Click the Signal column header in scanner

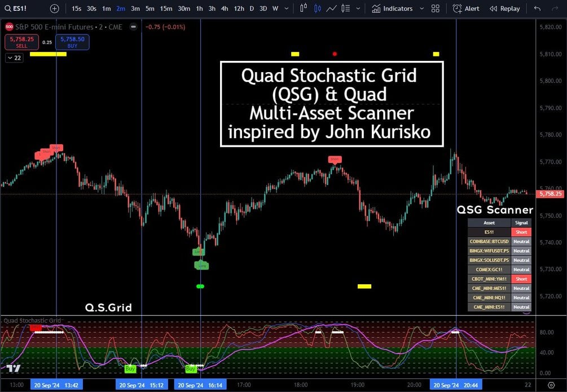point(521,223)
